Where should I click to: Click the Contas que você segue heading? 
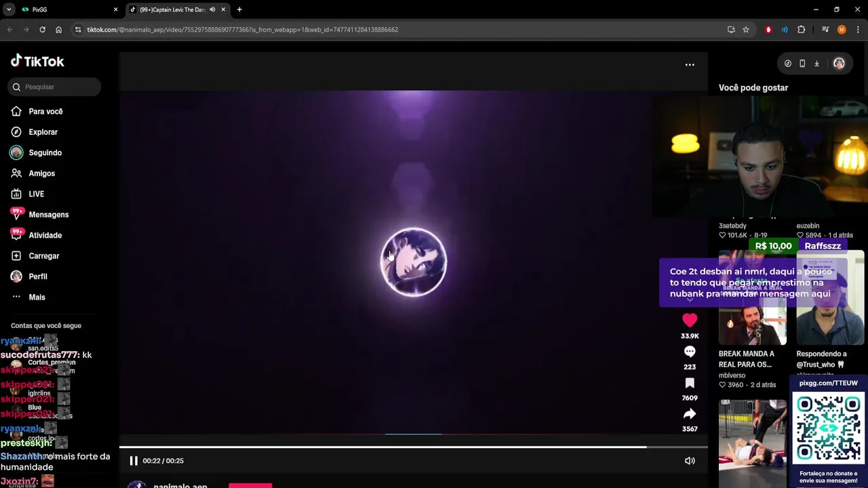[x=46, y=326]
